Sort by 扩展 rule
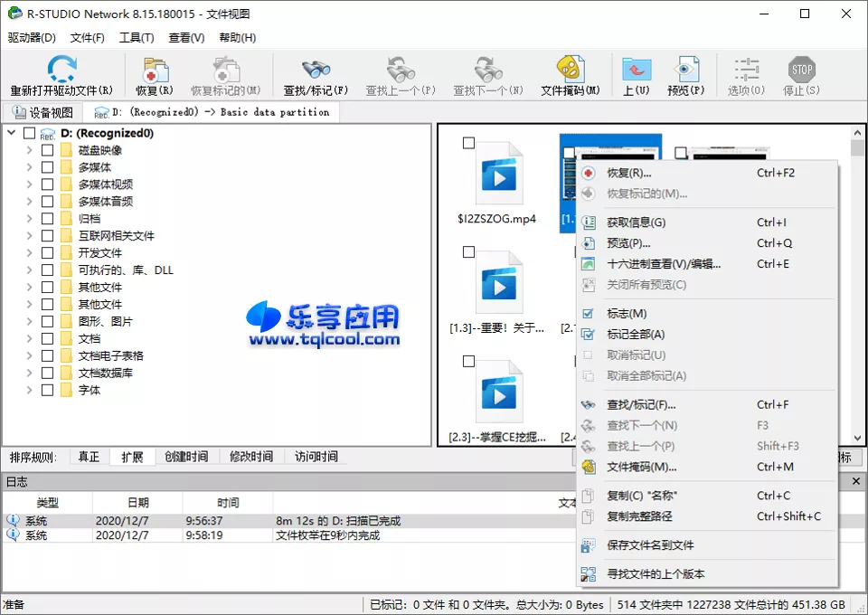868x615 pixels. (x=132, y=457)
